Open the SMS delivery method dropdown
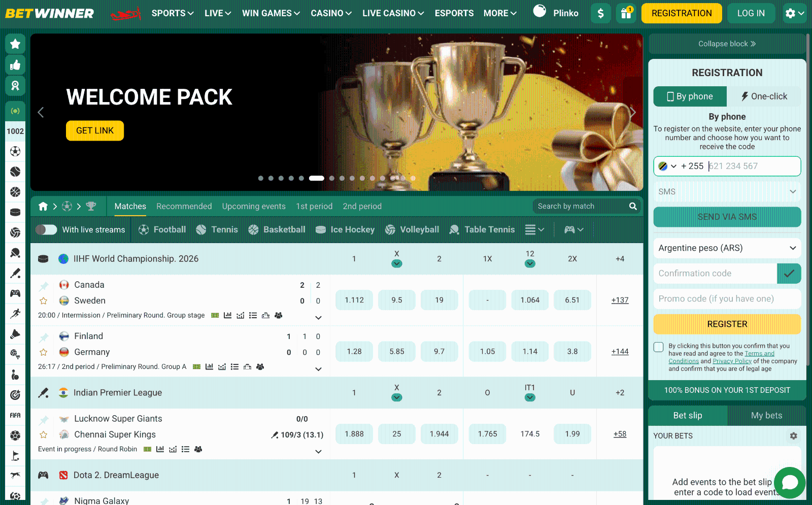This screenshot has width=812, height=505. point(727,192)
